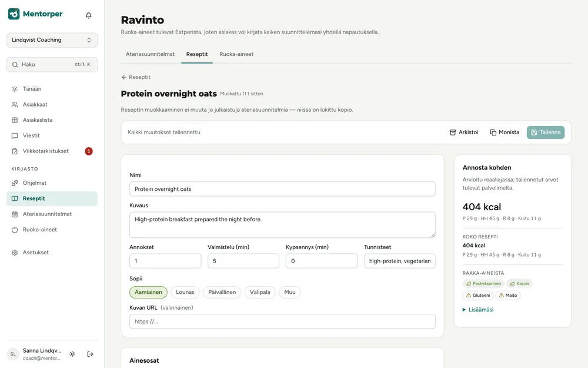The height and width of the screenshot is (368, 588).
Task: Click the SL user avatar
Action: 13,354
